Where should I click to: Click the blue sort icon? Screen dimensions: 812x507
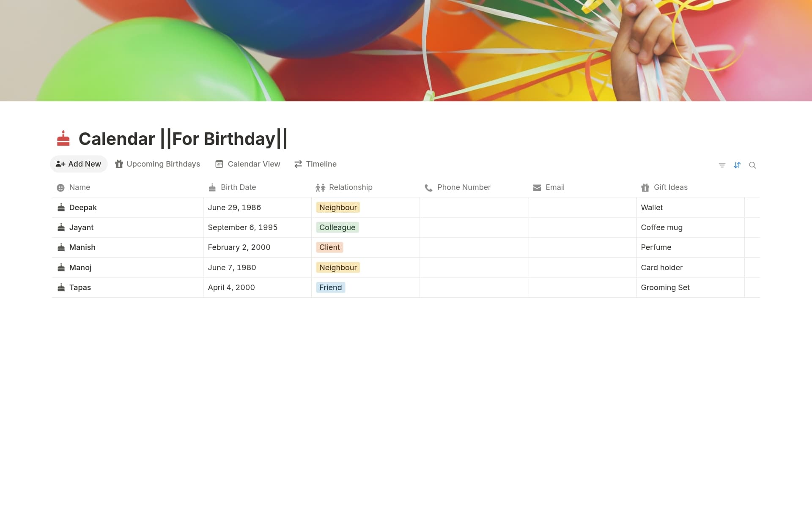coord(737,165)
